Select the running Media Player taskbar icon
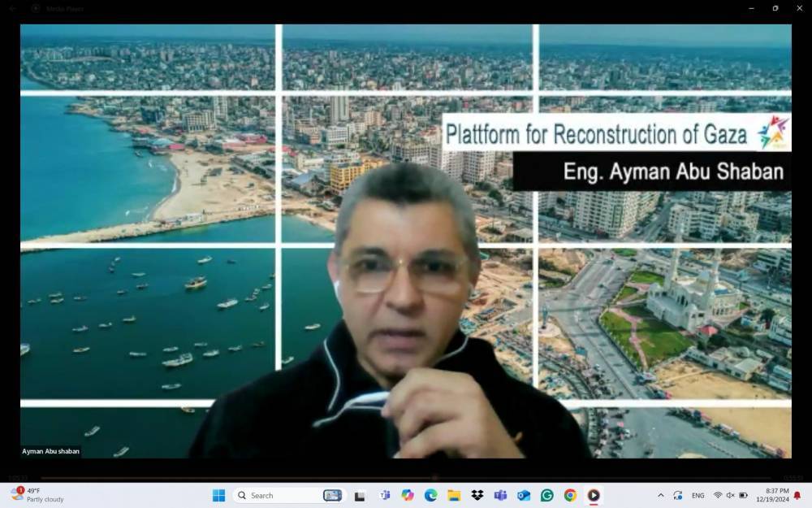The width and height of the screenshot is (812, 508). click(596, 495)
